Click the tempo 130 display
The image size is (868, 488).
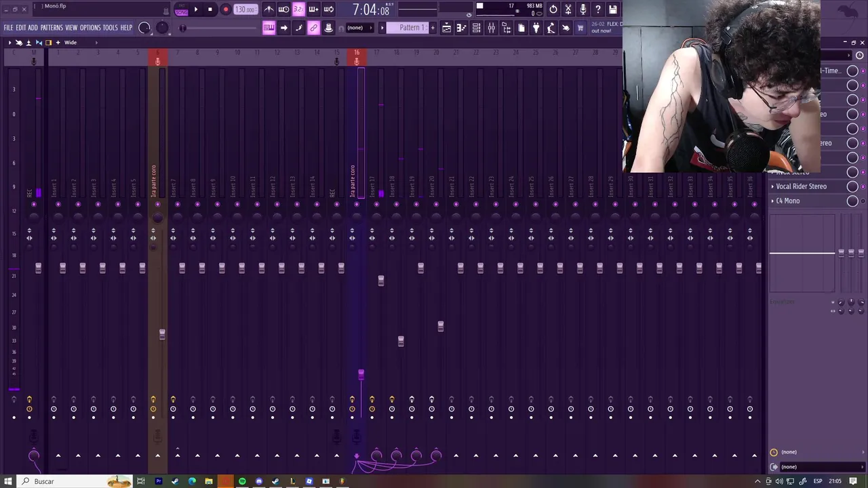[245, 9]
